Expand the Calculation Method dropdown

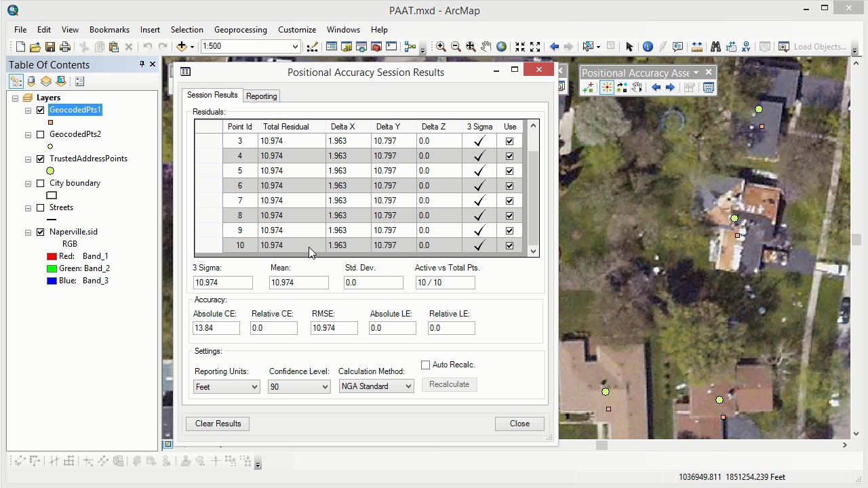click(x=376, y=386)
